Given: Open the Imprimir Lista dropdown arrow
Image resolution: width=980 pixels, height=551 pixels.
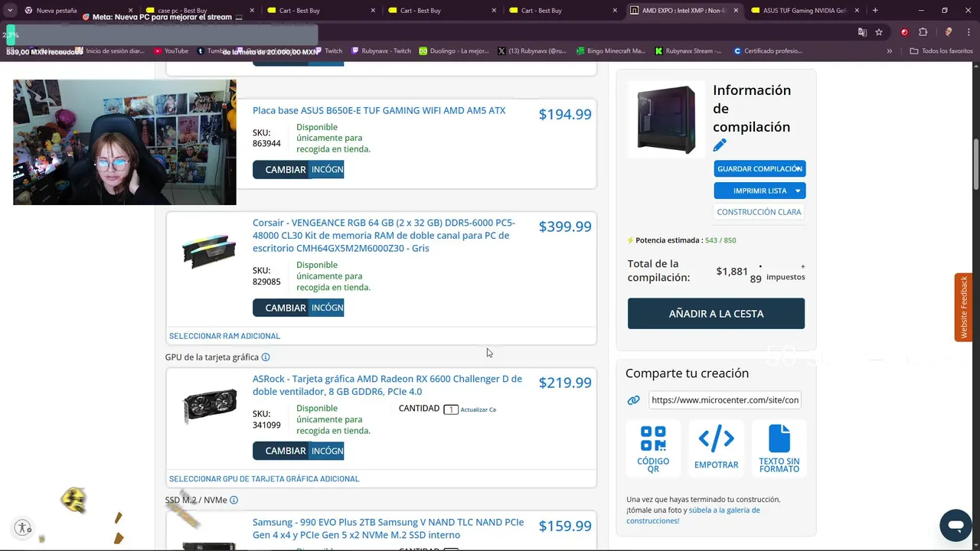Looking at the screenshot, I should (798, 191).
